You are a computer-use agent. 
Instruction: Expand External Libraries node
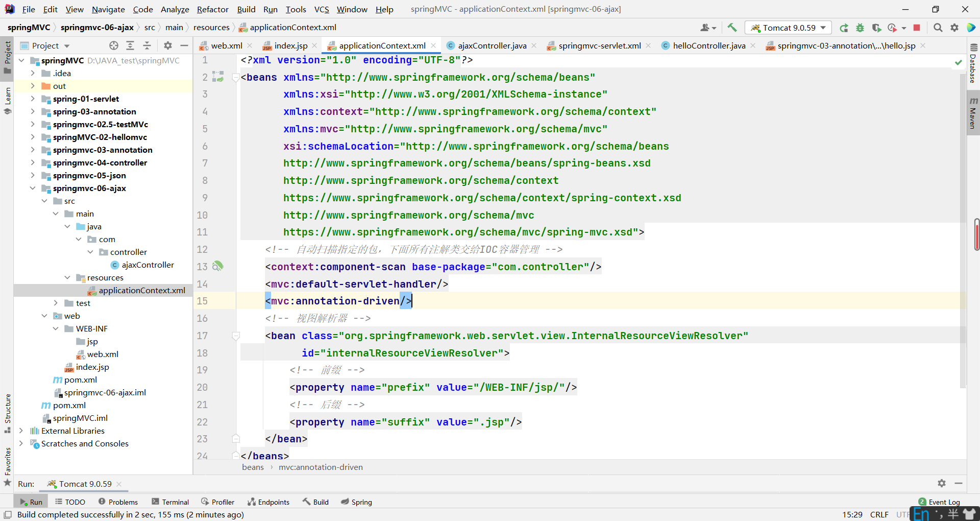21,431
